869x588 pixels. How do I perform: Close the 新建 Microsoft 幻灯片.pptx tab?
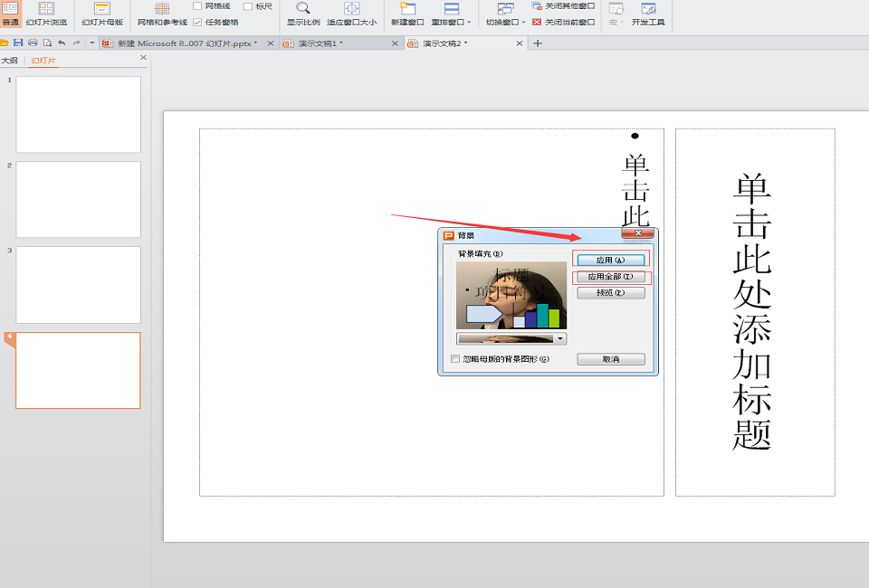pyautogui.click(x=271, y=43)
